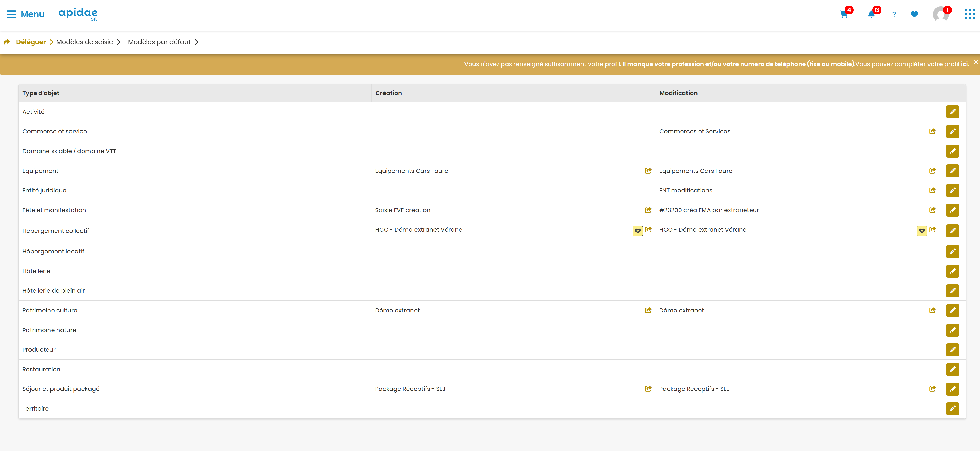The height and width of the screenshot is (451, 980).
Task: Open HCO Démo extranet modification link icon
Action: click(932, 230)
